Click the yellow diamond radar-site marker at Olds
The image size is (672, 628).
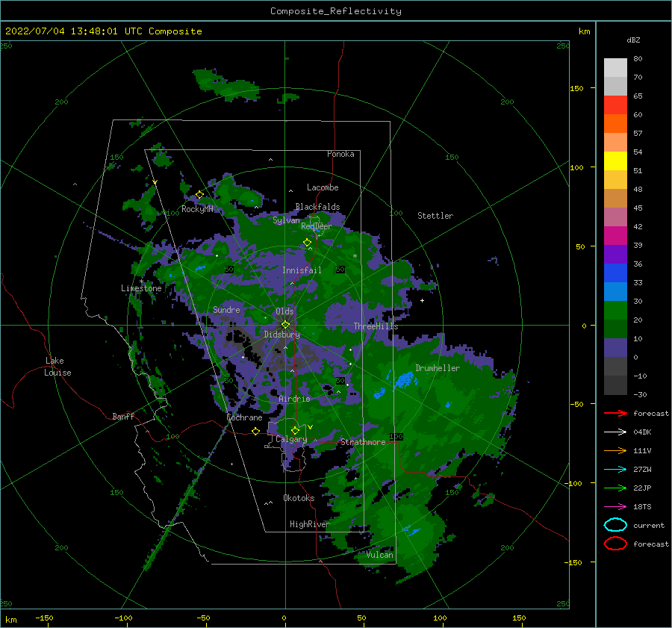[285, 325]
